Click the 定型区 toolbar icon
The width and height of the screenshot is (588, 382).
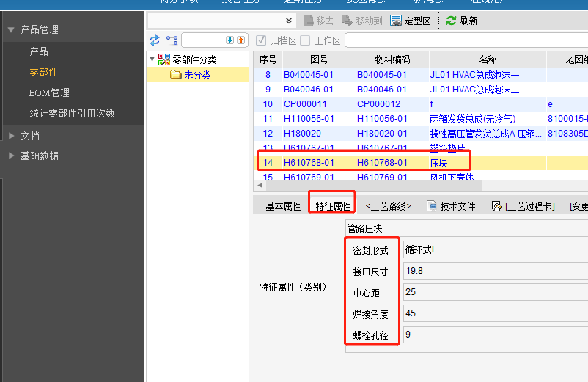coord(396,21)
